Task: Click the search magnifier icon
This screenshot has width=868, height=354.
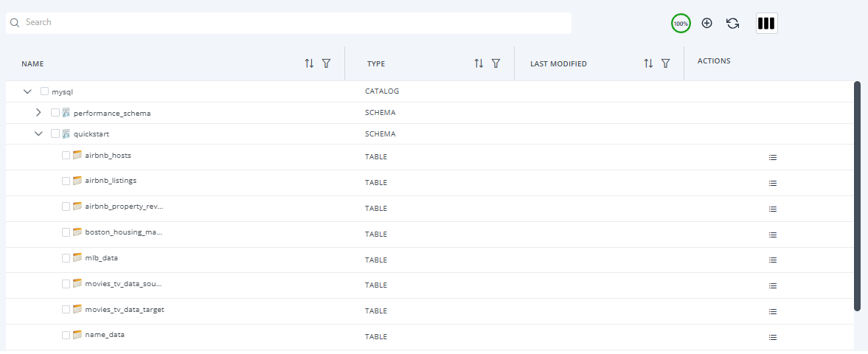Action: [15, 23]
